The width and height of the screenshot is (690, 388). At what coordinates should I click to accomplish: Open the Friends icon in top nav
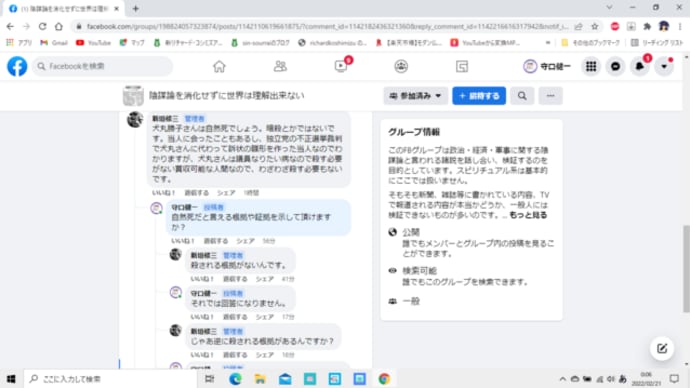pyautogui.click(x=280, y=66)
